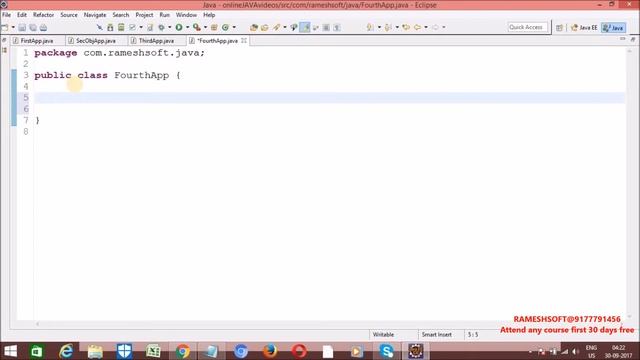Toggle Show Whitespace Characters icon
Image resolution: width=640 pixels, height=360 pixels.
337,27
